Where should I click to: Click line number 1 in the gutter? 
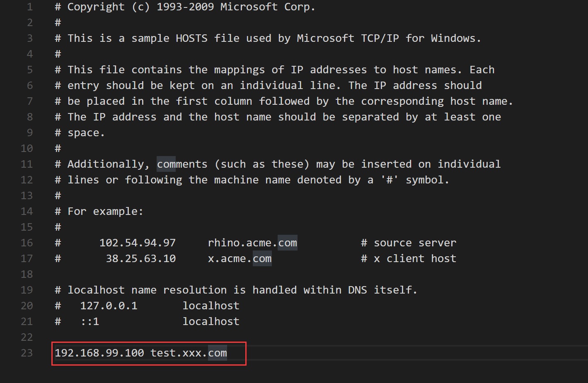29,7
